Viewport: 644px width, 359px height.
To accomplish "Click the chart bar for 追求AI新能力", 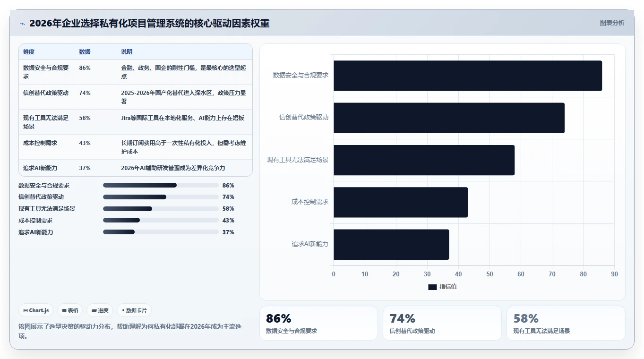I will pyautogui.click(x=391, y=244).
